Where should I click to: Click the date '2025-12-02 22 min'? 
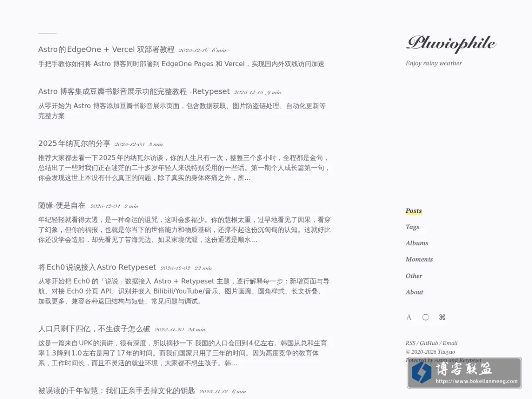point(186,268)
